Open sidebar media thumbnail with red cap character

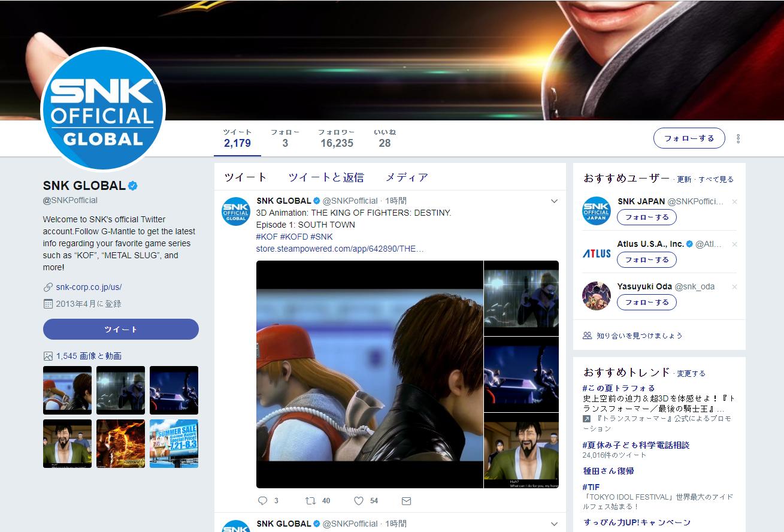click(68, 390)
